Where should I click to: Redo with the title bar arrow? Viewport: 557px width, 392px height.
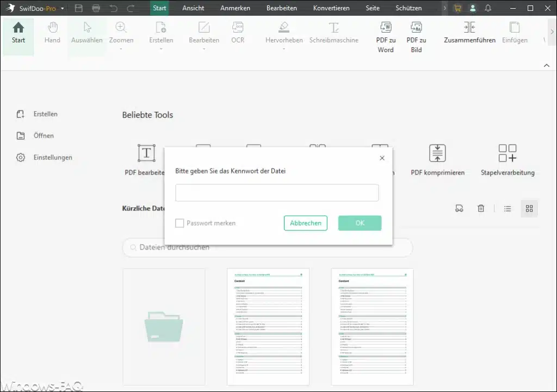[131, 8]
